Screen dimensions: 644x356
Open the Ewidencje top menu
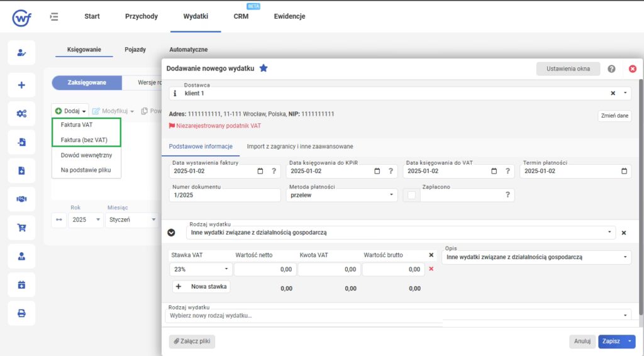(x=289, y=16)
